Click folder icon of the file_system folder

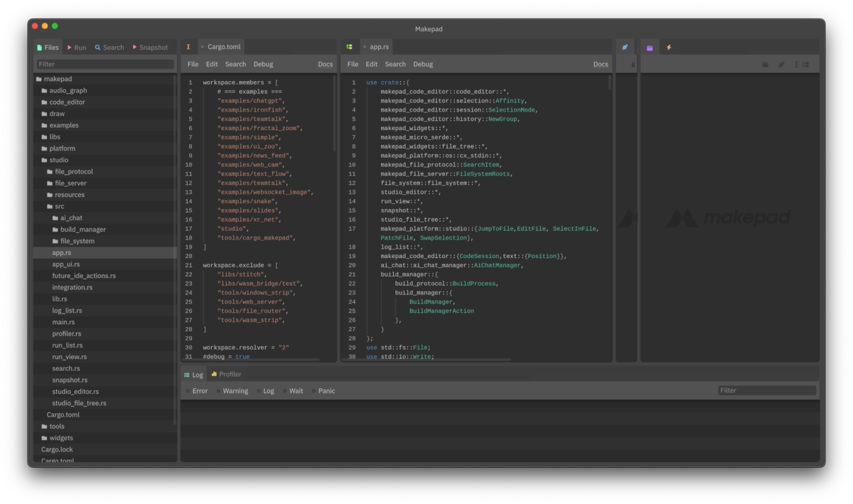(x=55, y=241)
